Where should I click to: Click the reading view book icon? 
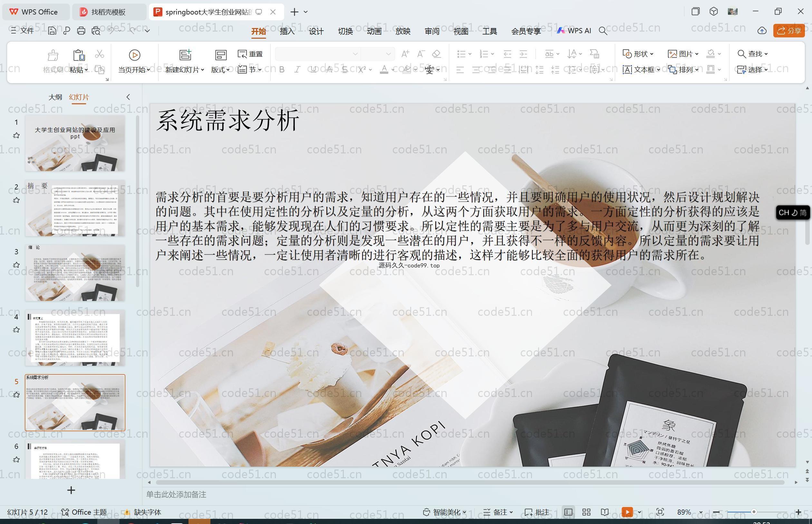click(604, 512)
